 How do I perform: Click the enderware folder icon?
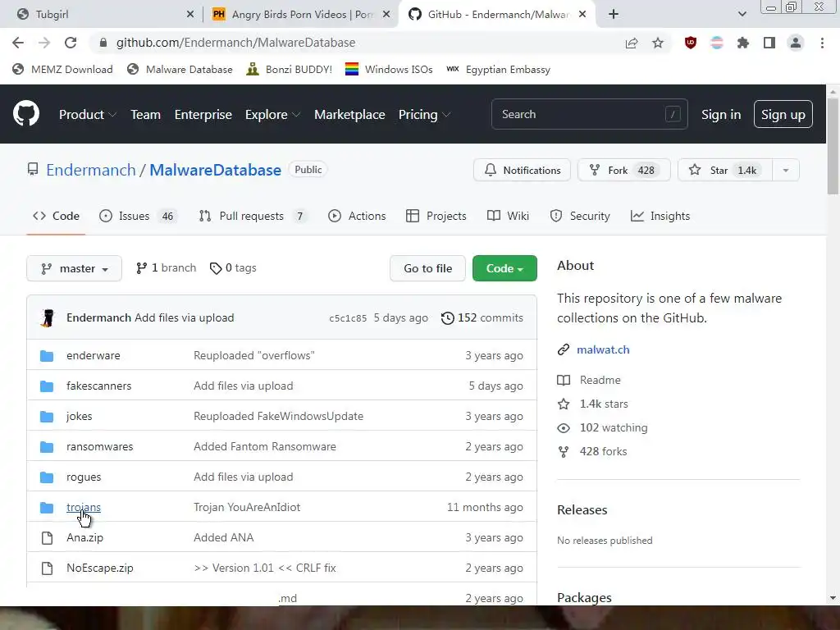point(47,356)
